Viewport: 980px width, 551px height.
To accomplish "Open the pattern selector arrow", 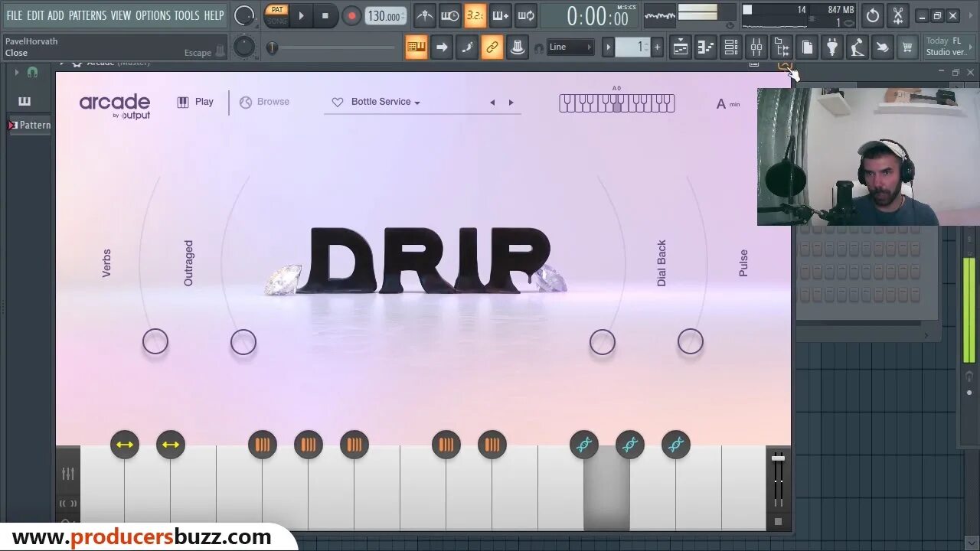I will (x=609, y=47).
